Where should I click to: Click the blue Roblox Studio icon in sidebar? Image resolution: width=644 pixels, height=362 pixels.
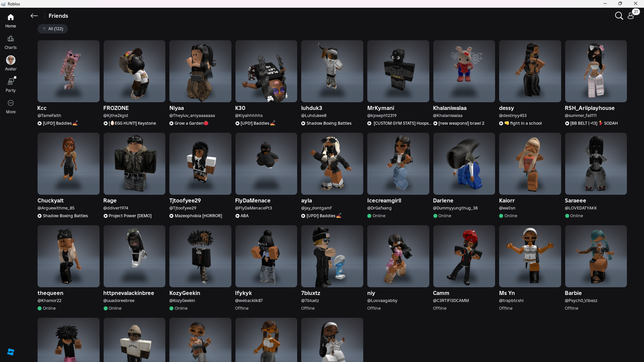point(11,352)
